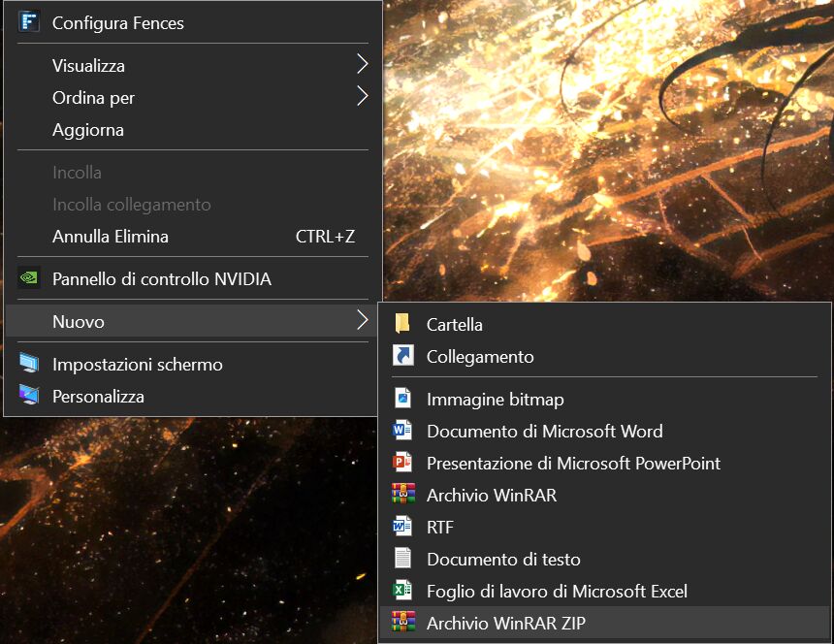Choose Aggiorna to refresh desktop
Screen dimensions: 834x644
[191, 129]
